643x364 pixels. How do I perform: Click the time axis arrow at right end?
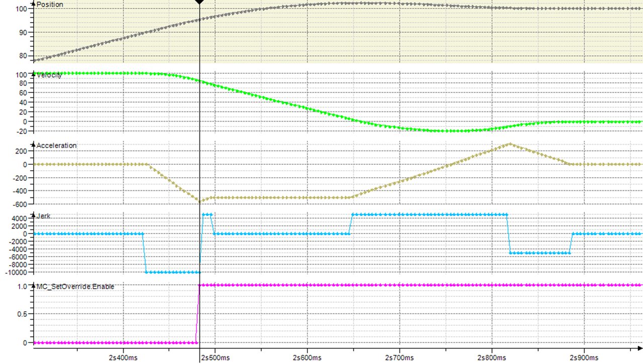point(640,347)
